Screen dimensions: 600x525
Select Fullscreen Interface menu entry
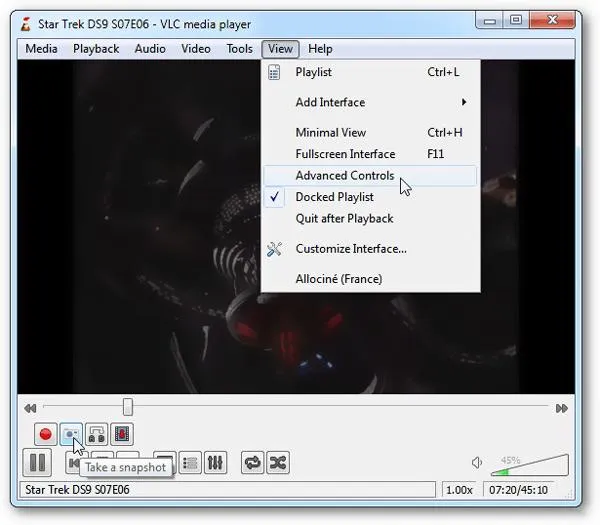[x=370, y=154]
